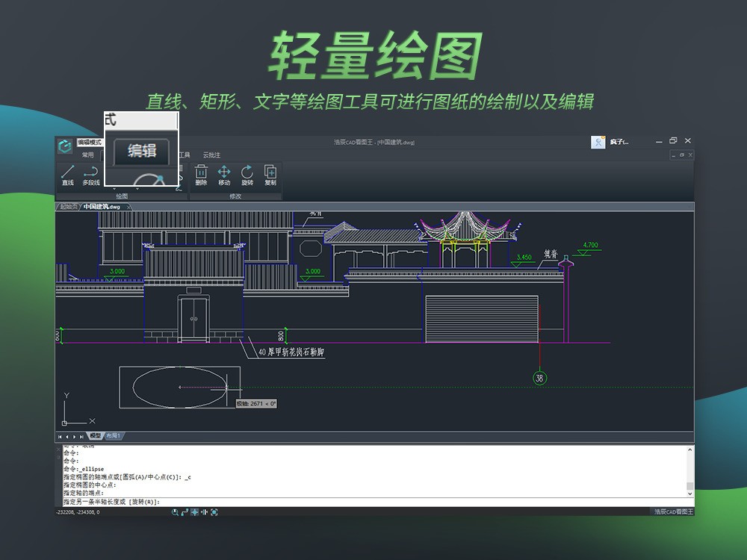Screen dimensions: 747x560
Task: Select the 多段线 polyline tool
Action: tap(90, 175)
